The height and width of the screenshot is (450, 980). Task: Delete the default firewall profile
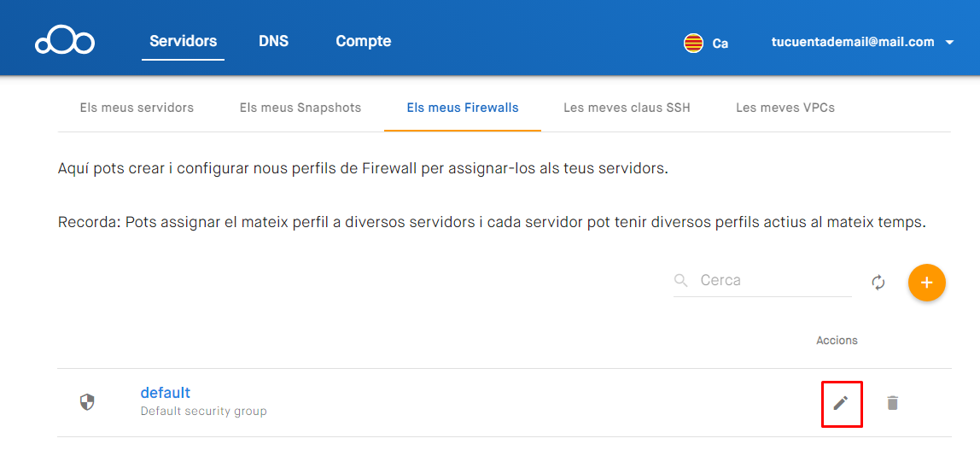(892, 403)
